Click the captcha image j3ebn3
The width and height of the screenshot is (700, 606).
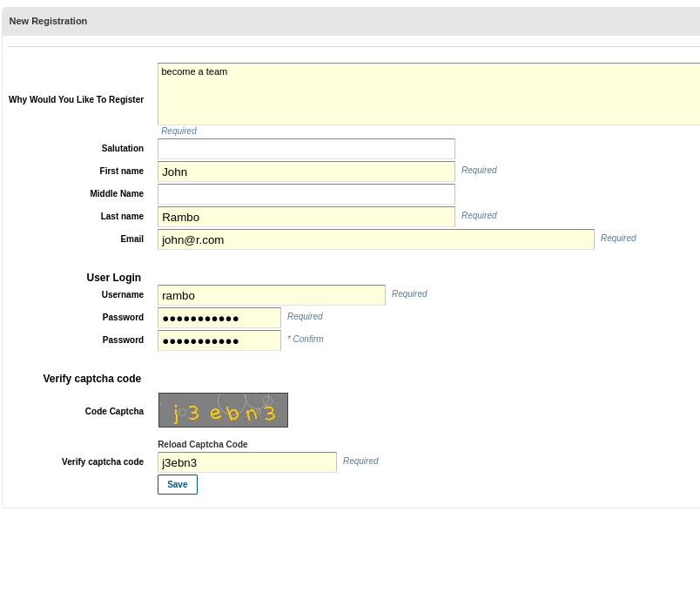pos(223,410)
